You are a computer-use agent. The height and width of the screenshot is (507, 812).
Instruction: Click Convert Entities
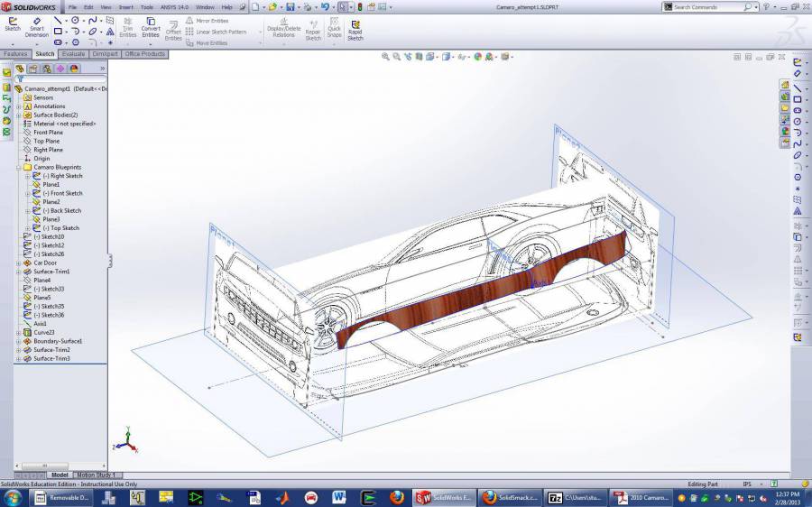[x=151, y=27]
